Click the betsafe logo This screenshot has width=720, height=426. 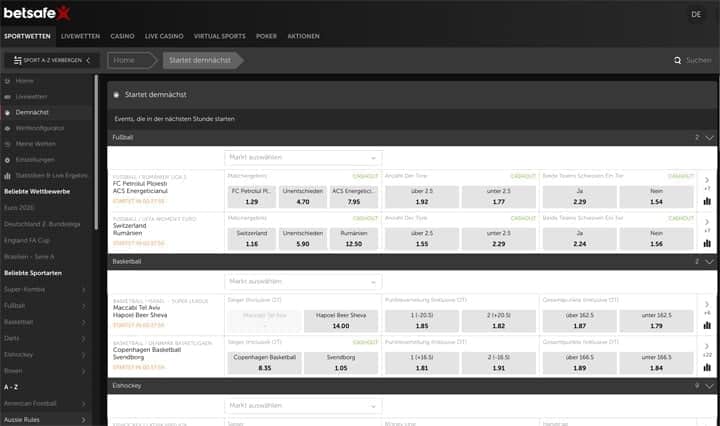click(x=37, y=13)
